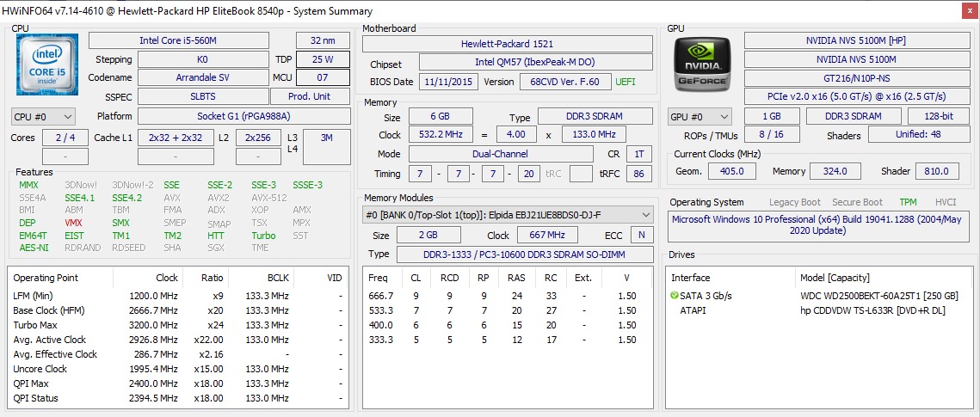Click the Turbo feature flag
This screenshot has height=417, width=980.
coord(264,236)
